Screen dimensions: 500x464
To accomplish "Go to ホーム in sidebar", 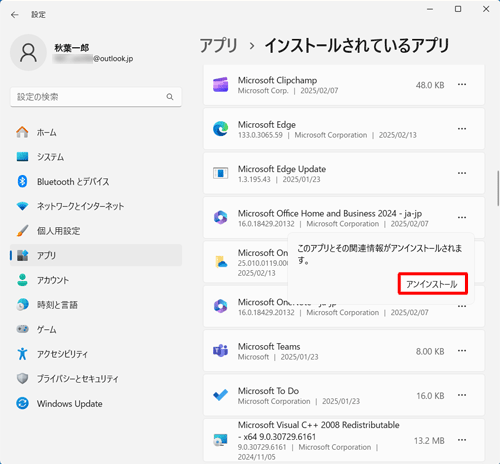I will tap(96, 132).
